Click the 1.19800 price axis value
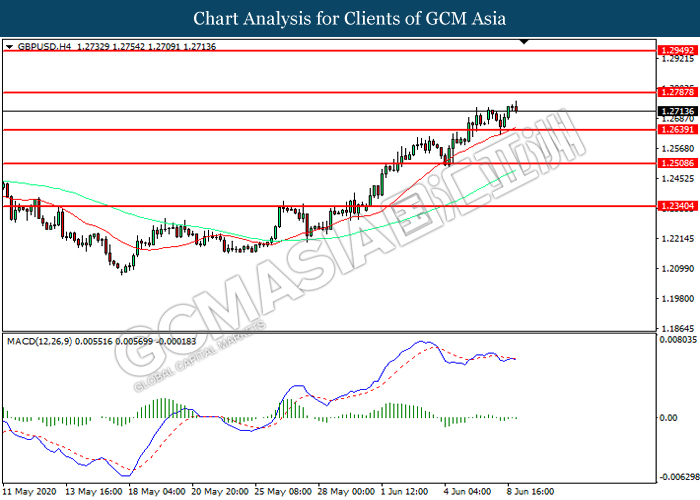This screenshot has height=500, width=700. (678, 299)
